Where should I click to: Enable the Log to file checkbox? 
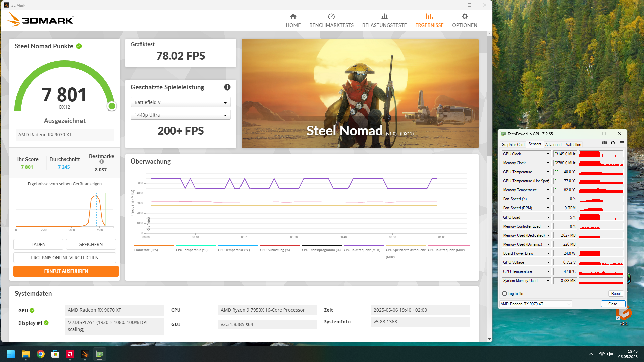click(x=504, y=294)
